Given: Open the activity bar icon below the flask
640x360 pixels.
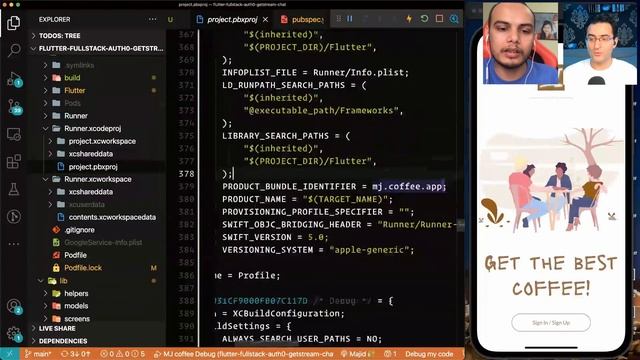Looking at the screenshot, I should pos(14,217).
